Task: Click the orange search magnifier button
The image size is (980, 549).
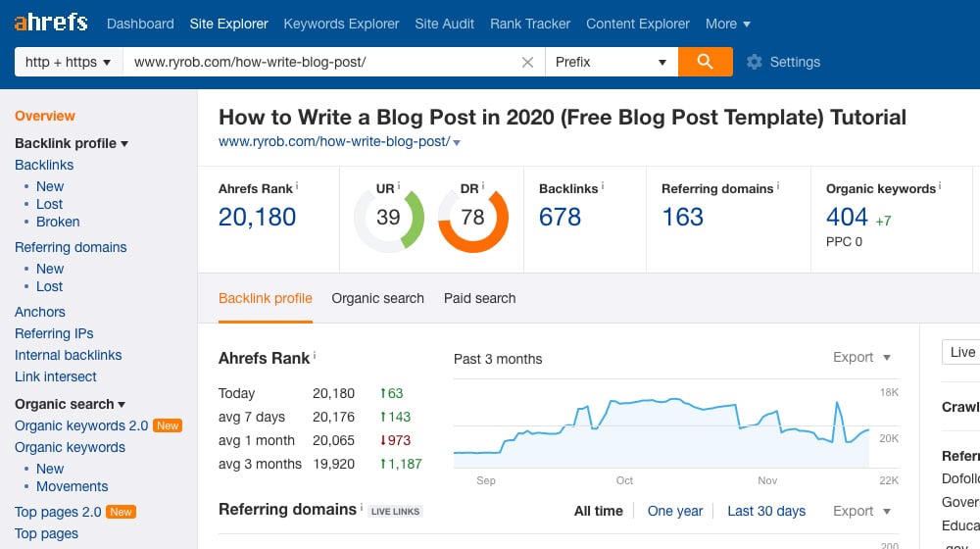Action: (705, 62)
